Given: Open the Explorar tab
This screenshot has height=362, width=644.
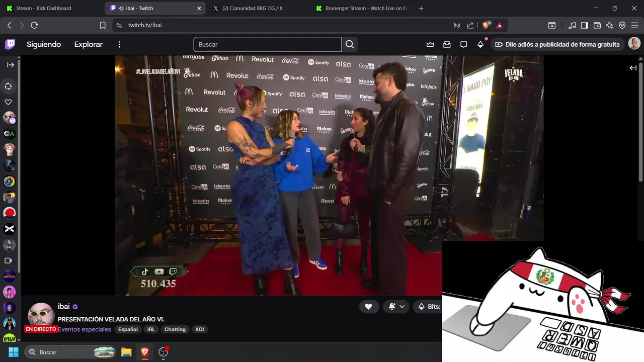Looking at the screenshot, I should [x=89, y=44].
